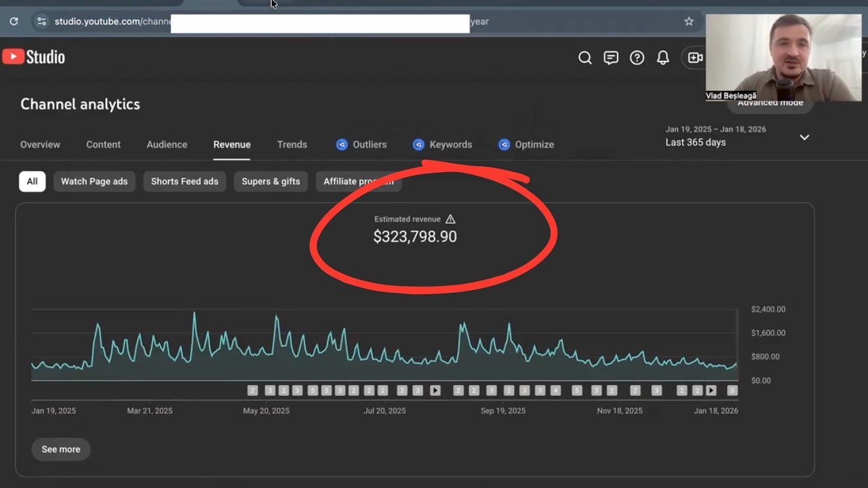Select the Revenue tab
The image size is (868, 488).
(x=232, y=144)
